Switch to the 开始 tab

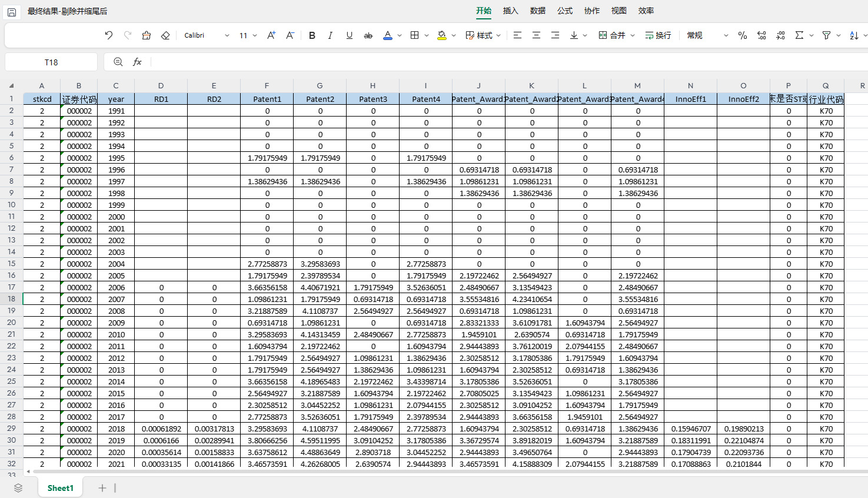click(x=484, y=11)
